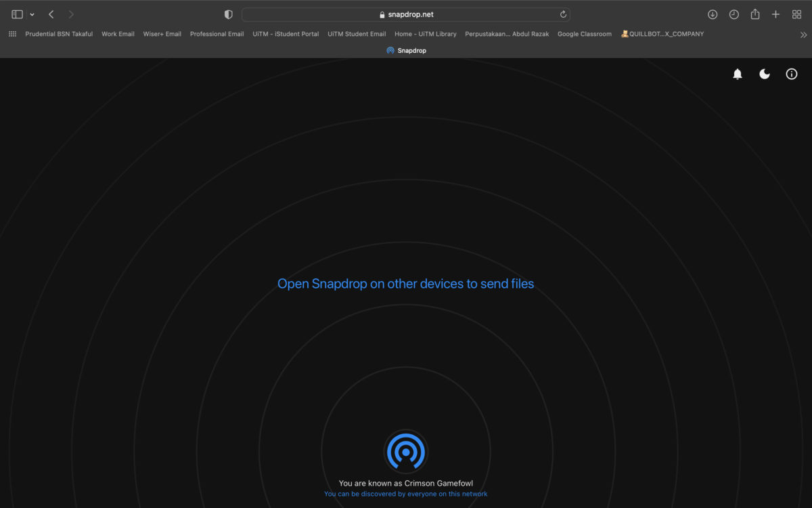Open the Google Classroom bookmark

point(584,34)
